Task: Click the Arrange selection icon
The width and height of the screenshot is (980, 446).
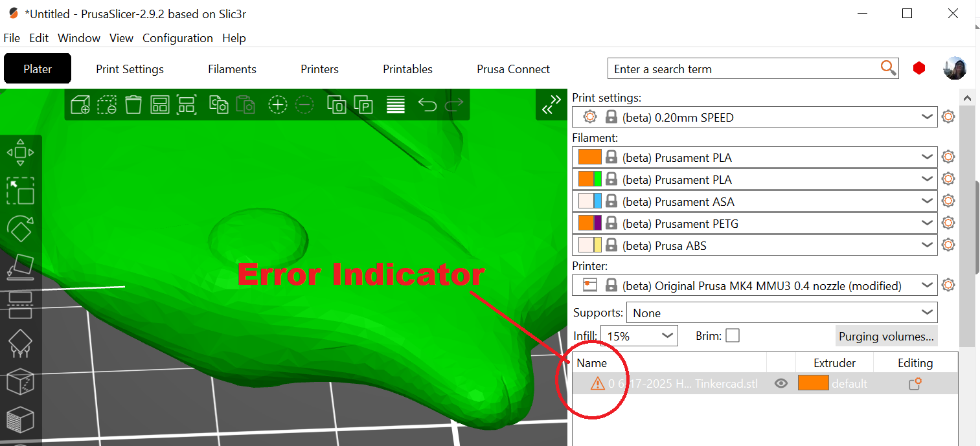Action: (x=187, y=105)
